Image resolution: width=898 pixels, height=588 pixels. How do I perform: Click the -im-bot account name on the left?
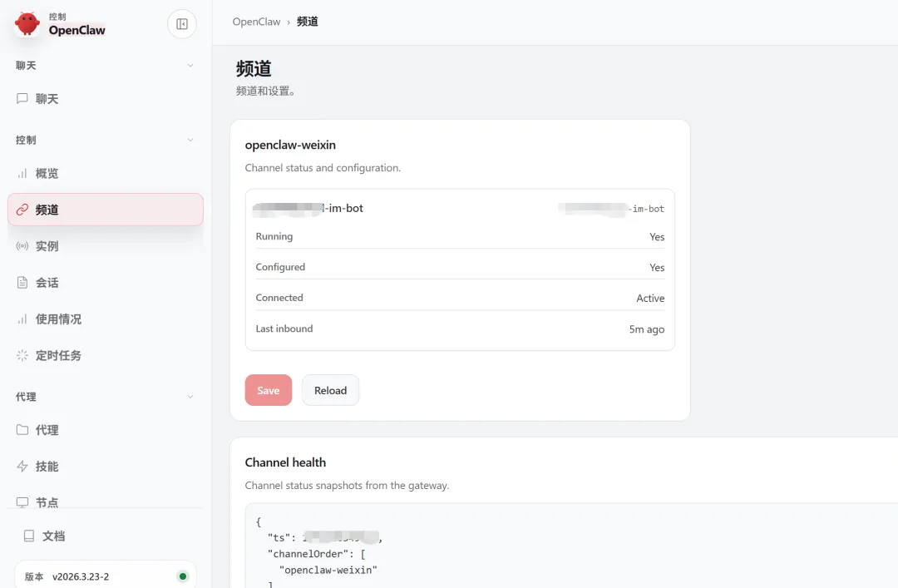[x=308, y=209]
